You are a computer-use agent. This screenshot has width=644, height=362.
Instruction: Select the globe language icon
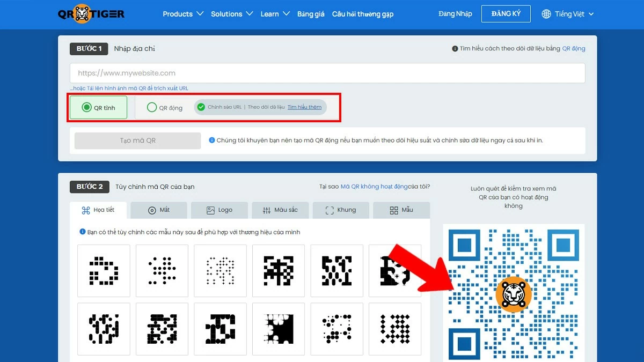pos(546,14)
